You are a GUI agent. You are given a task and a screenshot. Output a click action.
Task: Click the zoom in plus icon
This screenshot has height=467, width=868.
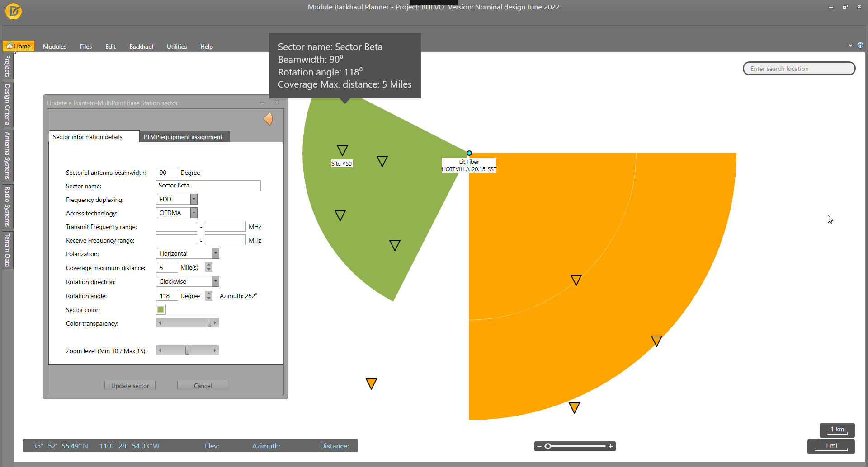[611, 446]
